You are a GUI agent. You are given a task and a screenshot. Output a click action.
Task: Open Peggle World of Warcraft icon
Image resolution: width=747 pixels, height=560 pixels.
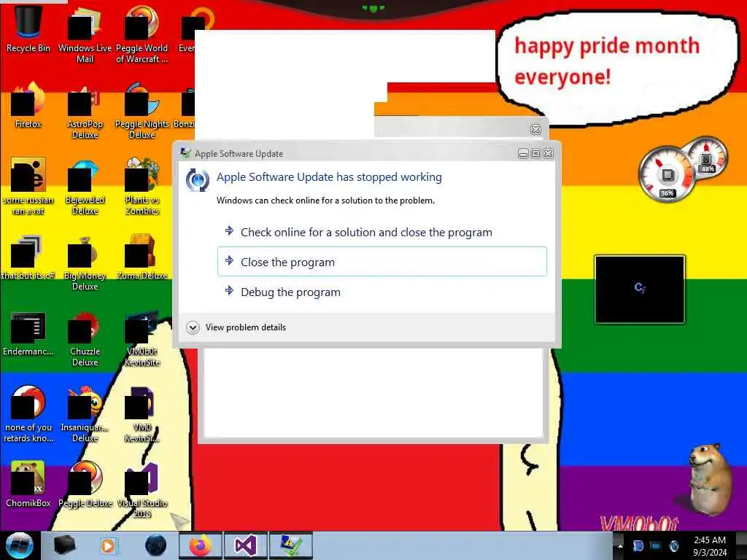[x=142, y=34]
